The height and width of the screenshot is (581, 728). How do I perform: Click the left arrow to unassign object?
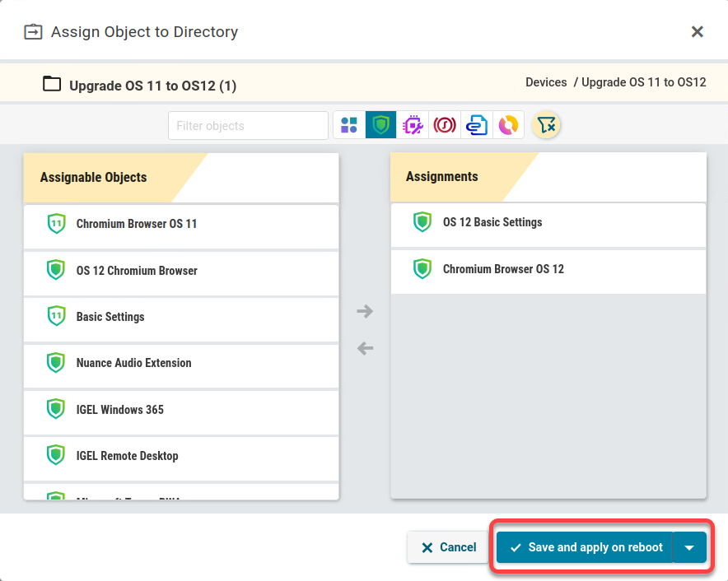(365, 348)
